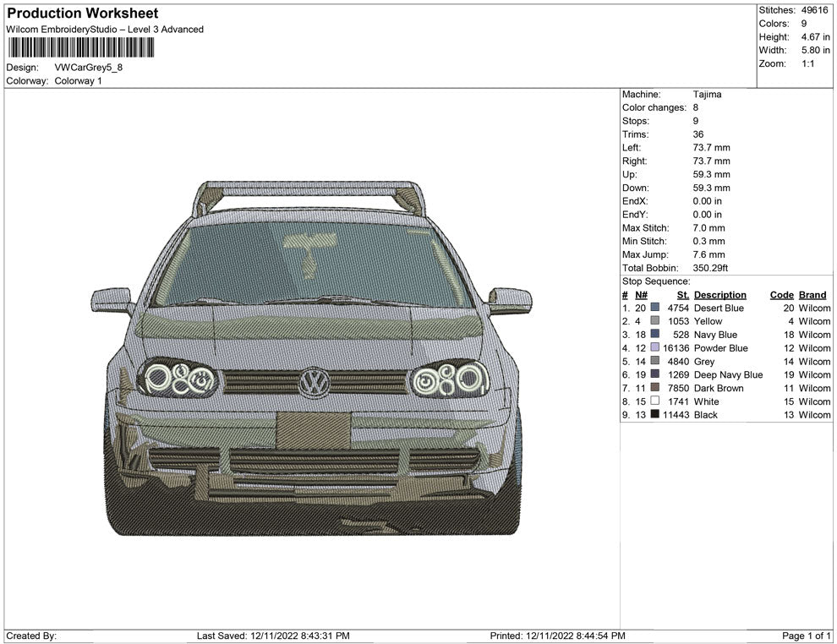Click the Yellow thread color swatch

tap(655, 320)
